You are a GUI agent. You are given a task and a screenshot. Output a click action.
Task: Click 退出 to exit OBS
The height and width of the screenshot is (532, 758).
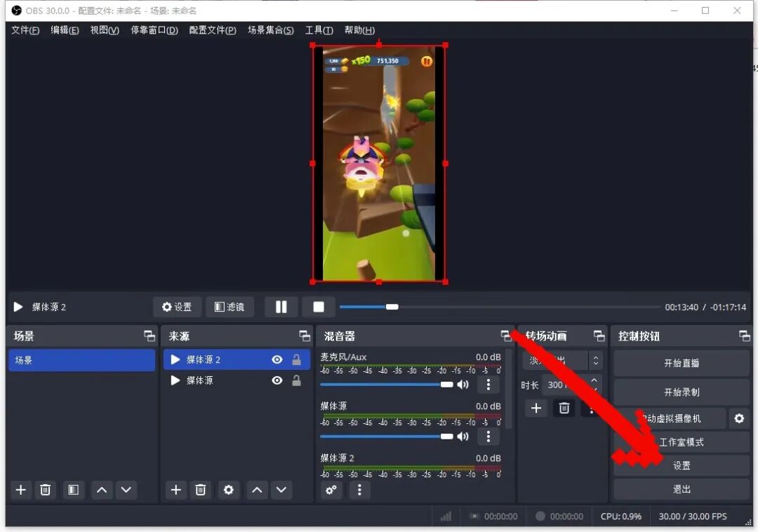(x=681, y=489)
